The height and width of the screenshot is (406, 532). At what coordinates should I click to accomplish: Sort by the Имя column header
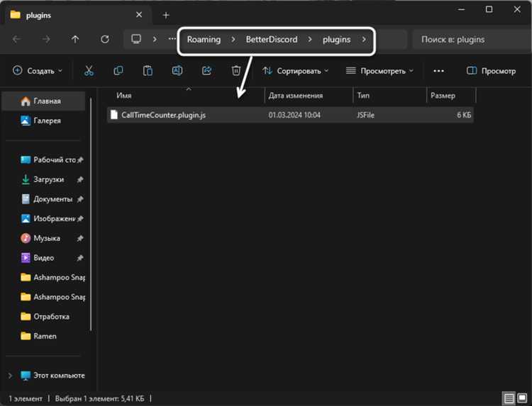point(185,96)
